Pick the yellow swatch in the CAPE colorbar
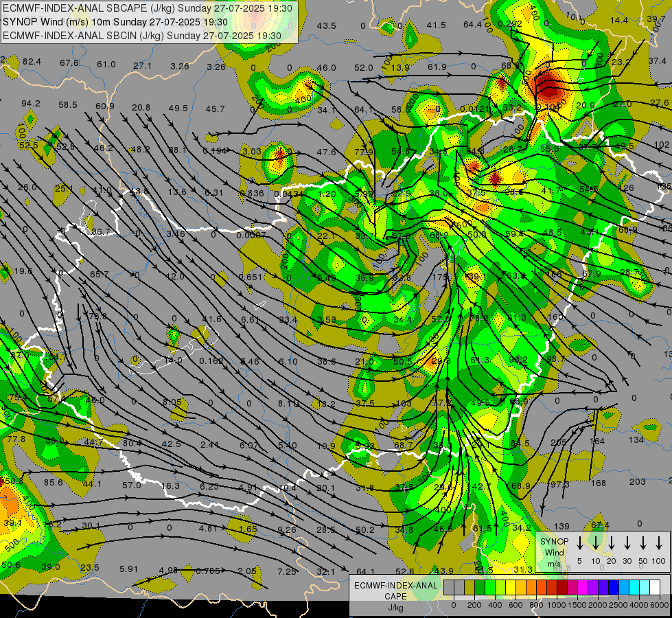 coord(511,588)
